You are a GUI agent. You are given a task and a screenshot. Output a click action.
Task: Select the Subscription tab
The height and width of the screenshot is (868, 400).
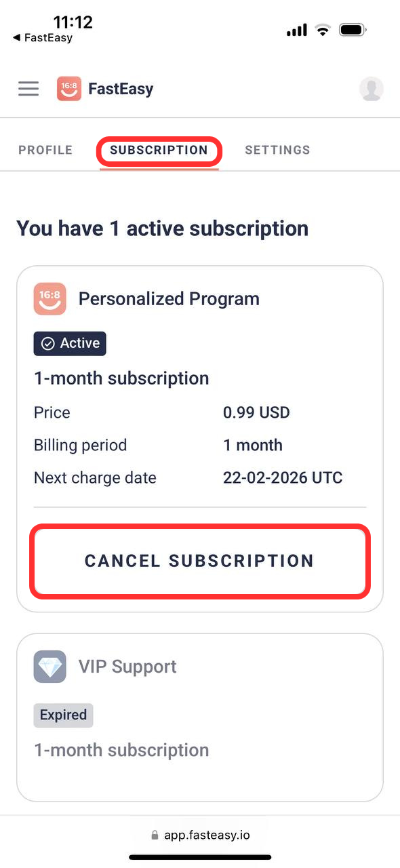(159, 150)
